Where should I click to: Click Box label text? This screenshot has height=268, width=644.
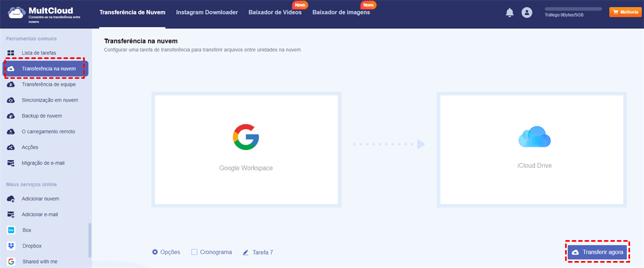click(27, 230)
